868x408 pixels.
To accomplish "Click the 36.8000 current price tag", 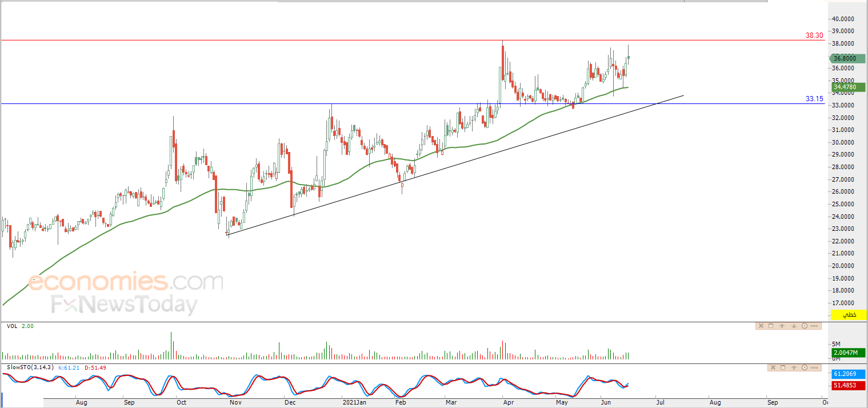I will click(x=847, y=58).
